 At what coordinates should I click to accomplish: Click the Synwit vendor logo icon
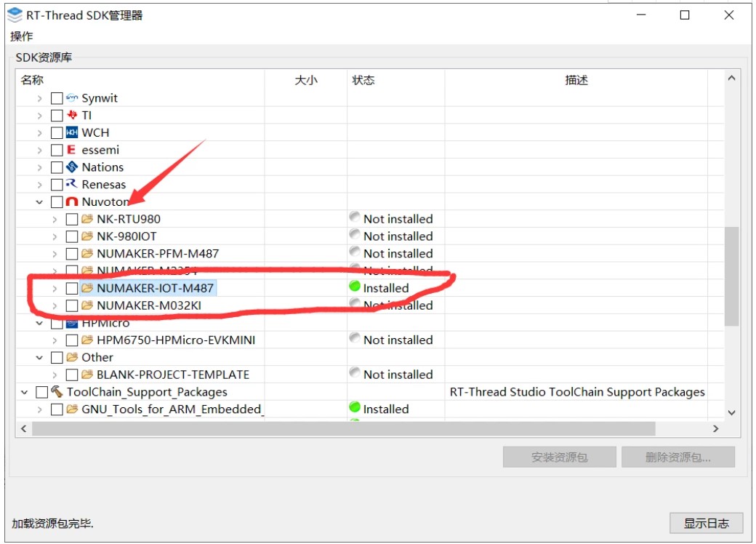tap(72, 98)
